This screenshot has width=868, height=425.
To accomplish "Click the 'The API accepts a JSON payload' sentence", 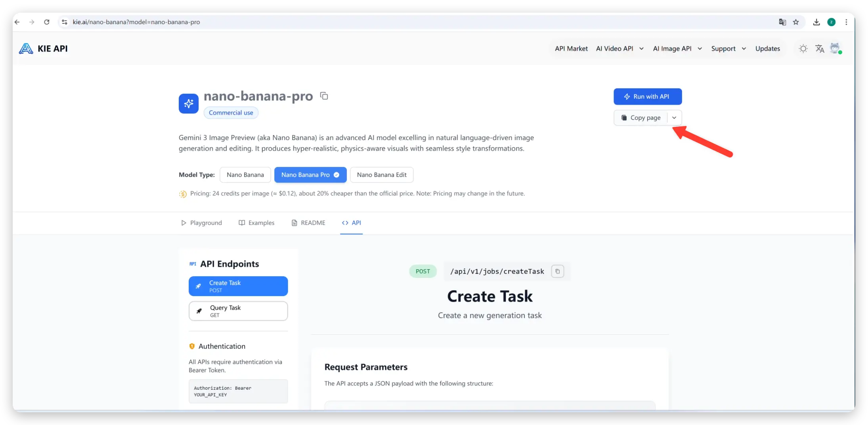I will (409, 383).
